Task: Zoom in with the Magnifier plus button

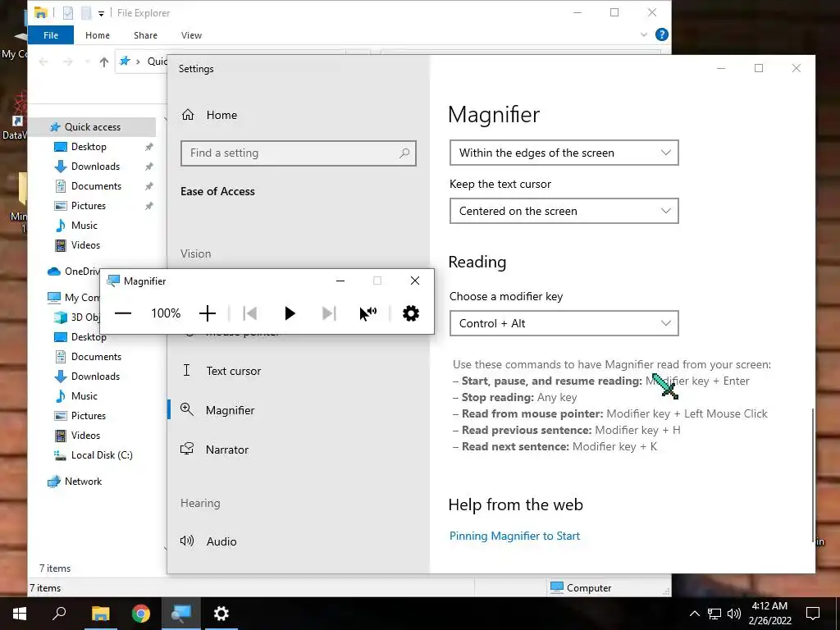Action: tap(208, 313)
